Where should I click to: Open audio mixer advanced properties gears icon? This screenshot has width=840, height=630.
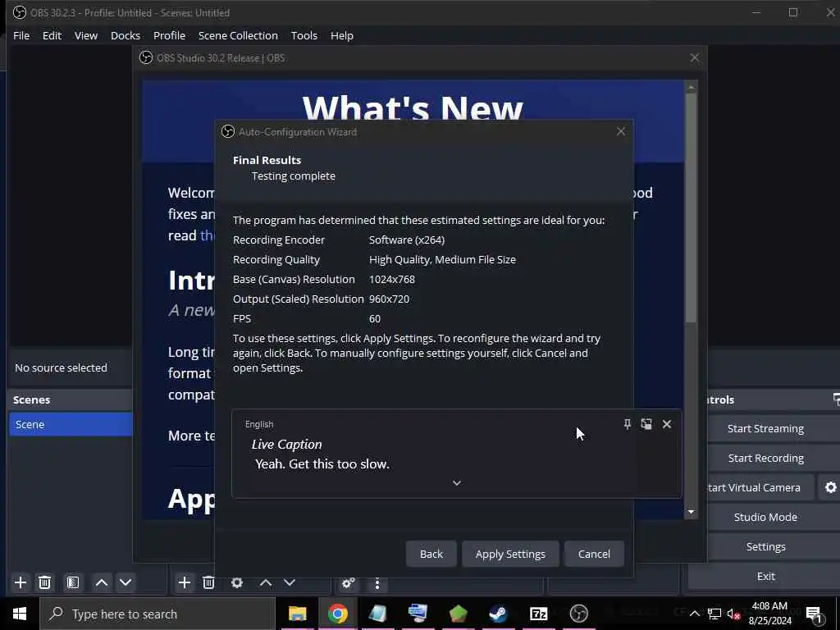(348, 582)
